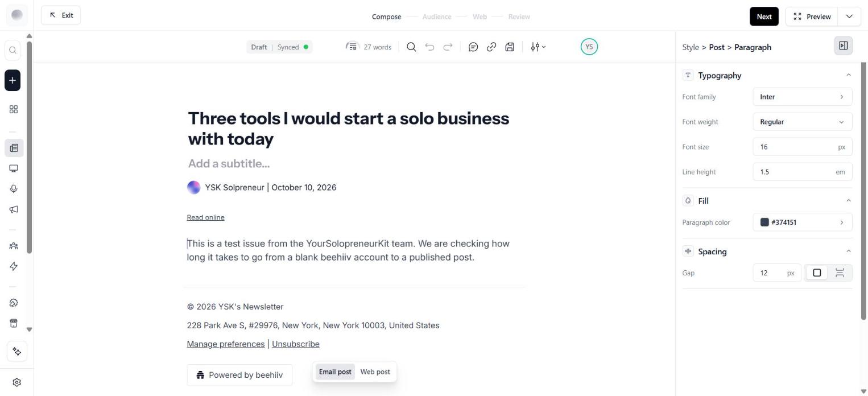The height and width of the screenshot is (396, 868).
Task: Click the Line height input field
Action: pyautogui.click(x=802, y=172)
